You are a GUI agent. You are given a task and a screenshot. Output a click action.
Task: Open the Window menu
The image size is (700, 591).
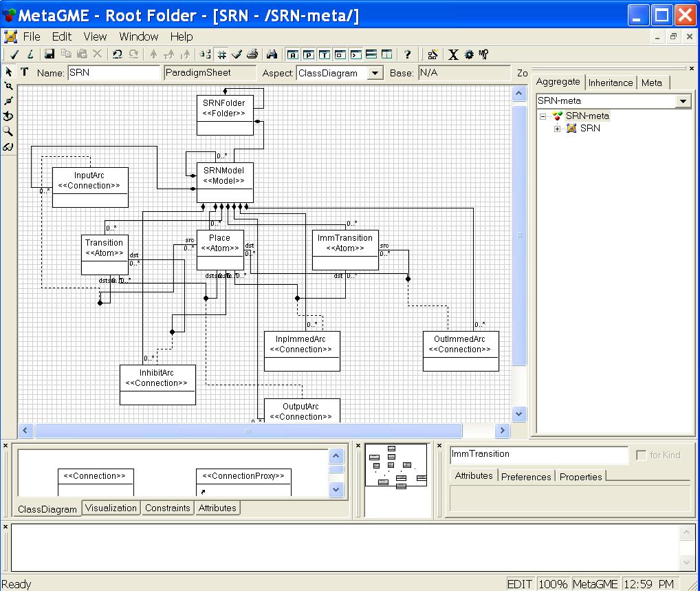[138, 36]
